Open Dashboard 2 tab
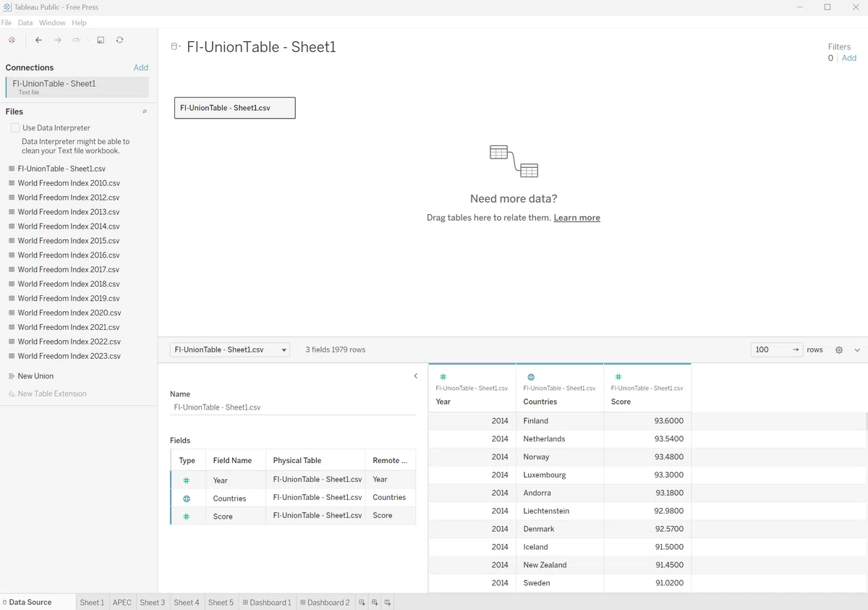The height and width of the screenshot is (610, 868). pos(325,602)
